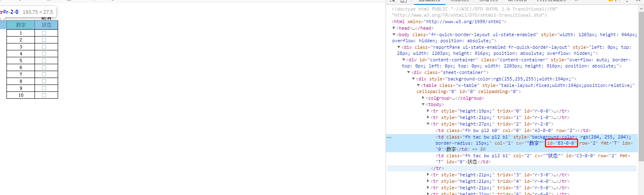Tick the status checkbox in row 4

point(44,54)
